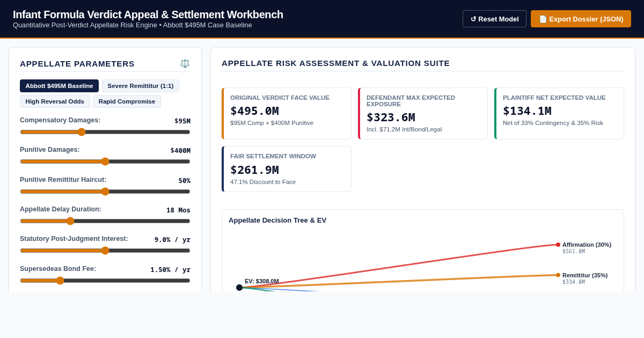The image size is (644, 338).
Task: Click the Reset Model button
Action: tap(494, 19)
